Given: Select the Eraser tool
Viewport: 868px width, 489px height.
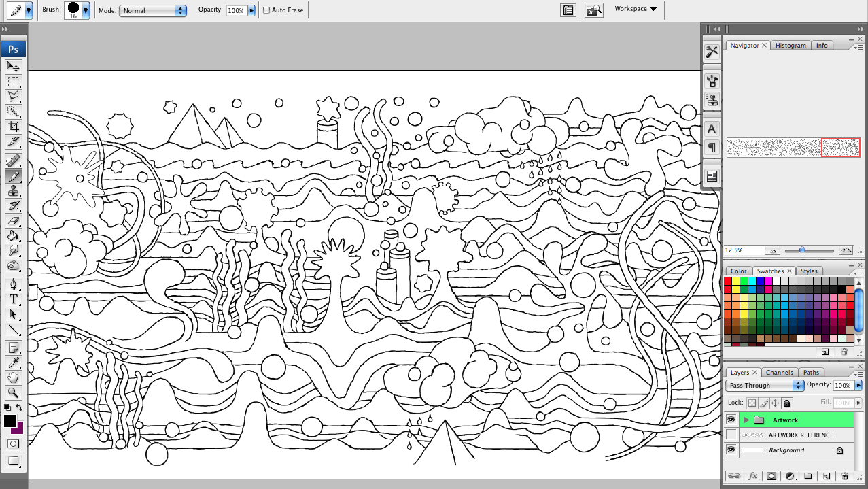Looking at the screenshot, I should (x=13, y=221).
